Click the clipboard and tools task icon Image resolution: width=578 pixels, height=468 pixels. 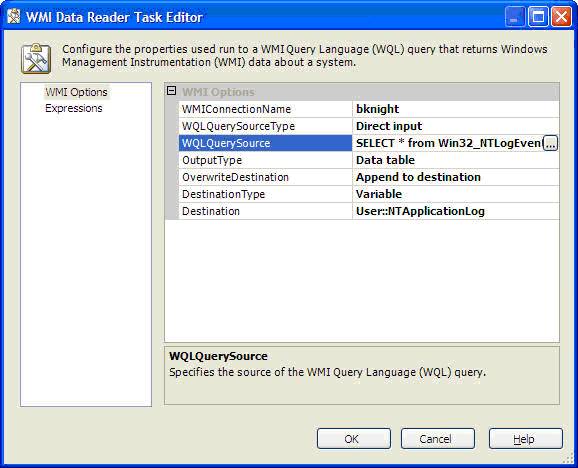pyautogui.click(x=36, y=58)
